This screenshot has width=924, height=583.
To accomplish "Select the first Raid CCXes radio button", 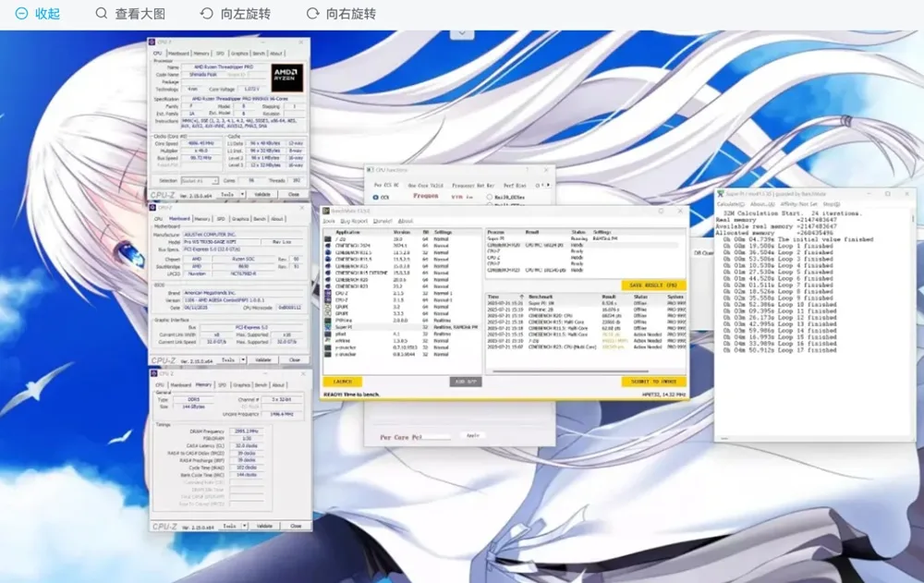I will point(489,197).
